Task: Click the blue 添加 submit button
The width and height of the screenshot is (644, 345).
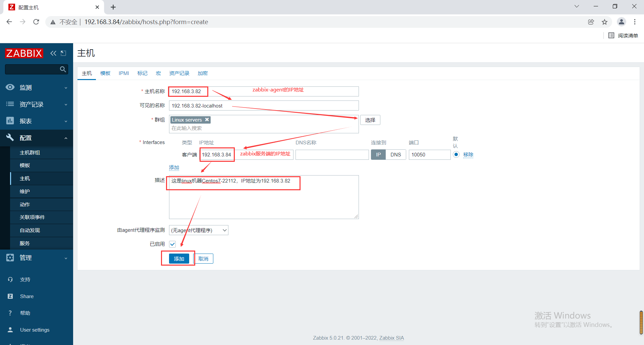Action: click(x=179, y=259)
